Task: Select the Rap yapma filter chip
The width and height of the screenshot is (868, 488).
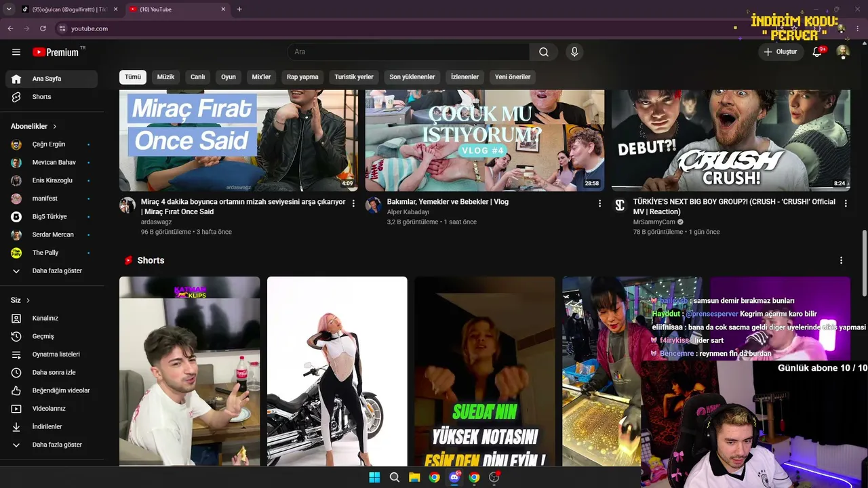Action: pyautogui.click(x=302, y=77)
